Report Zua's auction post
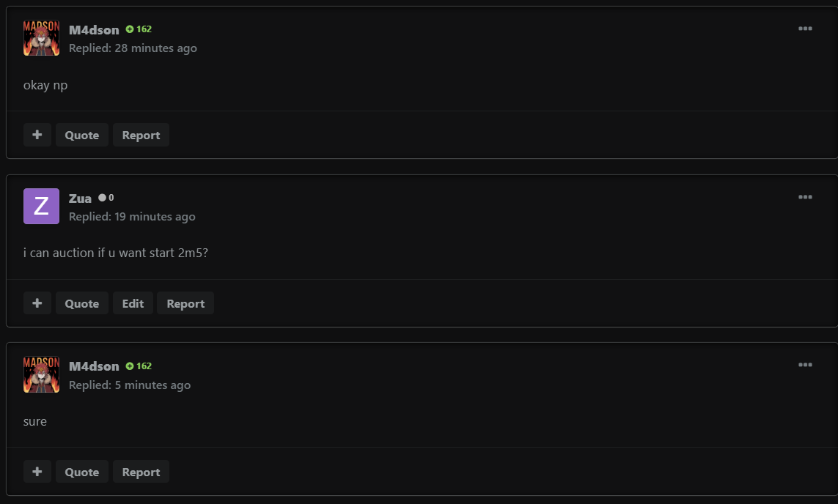 (x=185, y=303)
